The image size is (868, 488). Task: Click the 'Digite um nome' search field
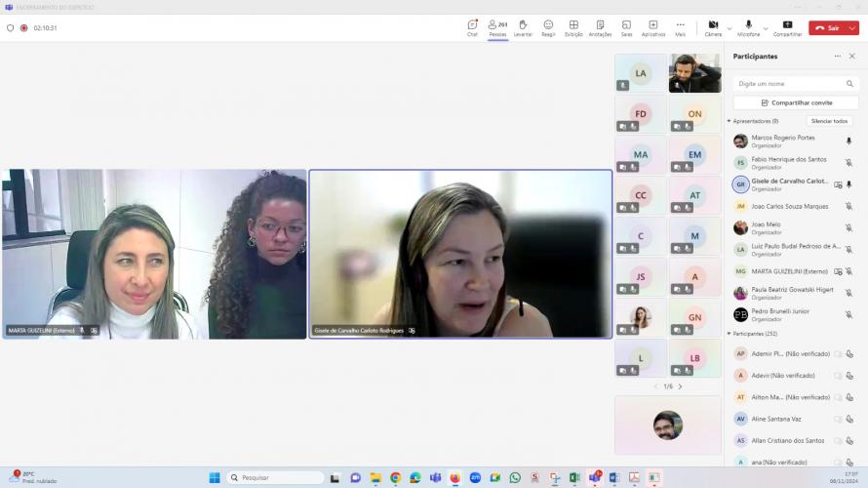[x=790, y=84]
